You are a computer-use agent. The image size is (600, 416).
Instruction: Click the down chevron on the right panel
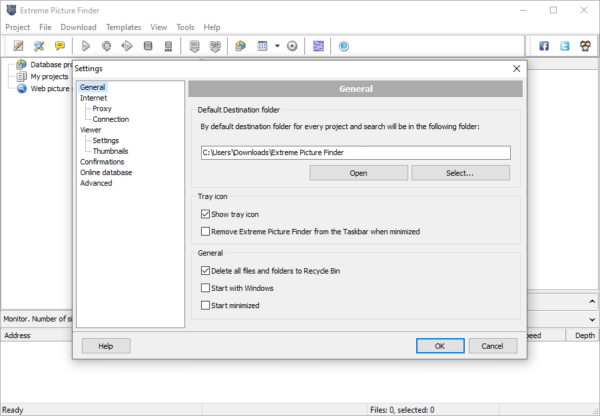(x=592, y=319)
